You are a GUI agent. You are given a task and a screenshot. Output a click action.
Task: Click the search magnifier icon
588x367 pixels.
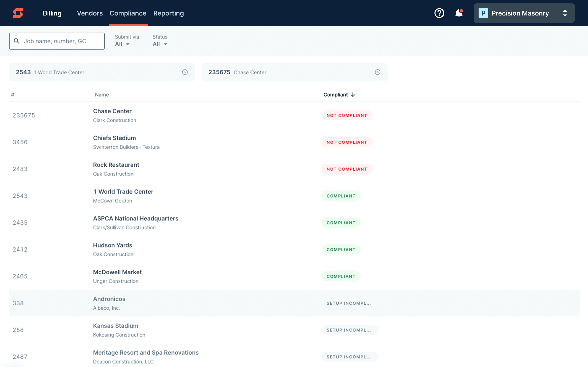point(17,41)
